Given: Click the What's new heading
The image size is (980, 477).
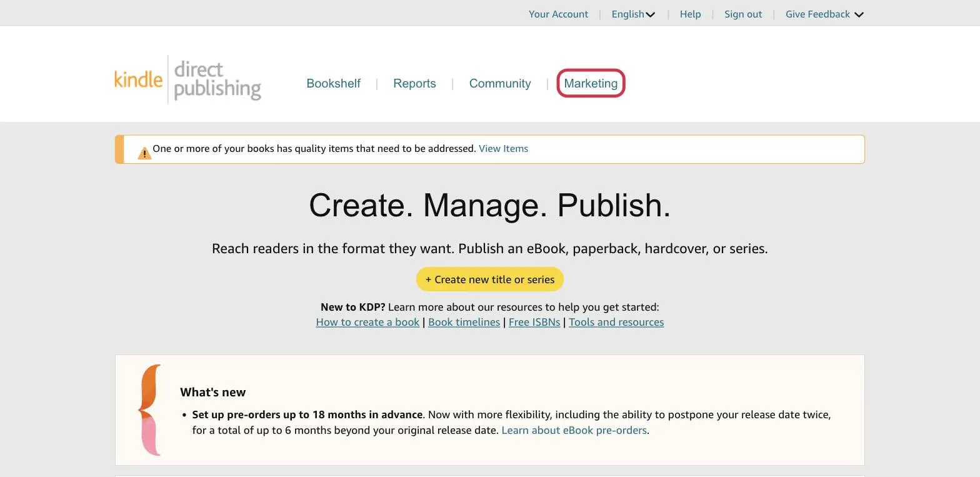Looking at the screenshot, I should pos(213,392).
